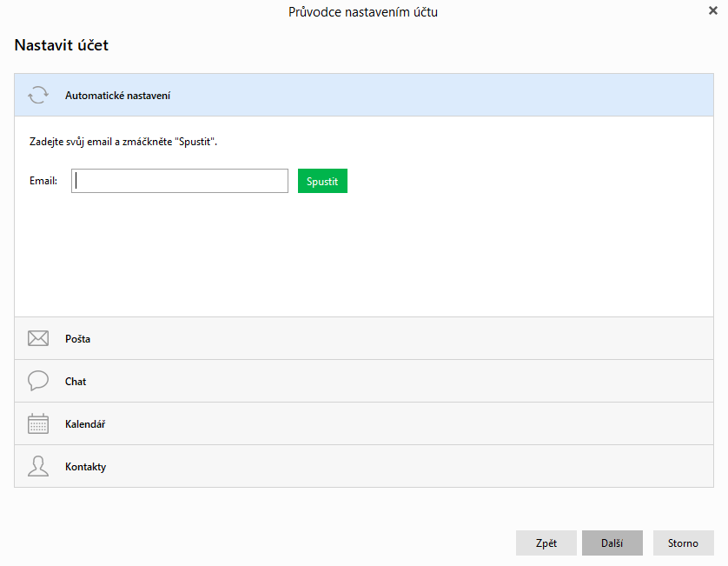Open the Kalendář section label

coord(85,424)
